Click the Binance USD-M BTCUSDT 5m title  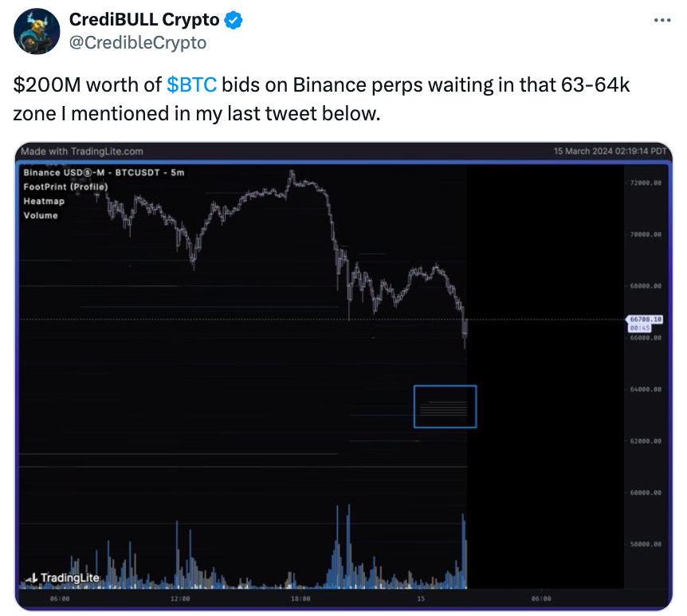point(104,172)
